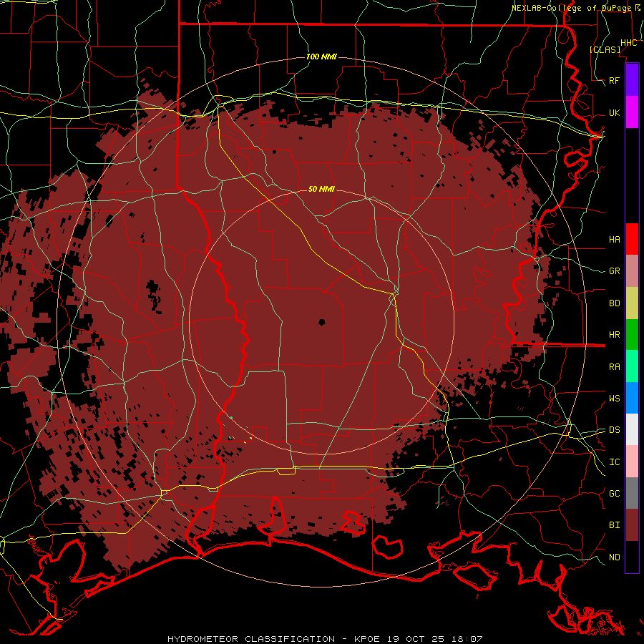Click the HHC product label
The image size is (644, 644).
coord(628,43)
